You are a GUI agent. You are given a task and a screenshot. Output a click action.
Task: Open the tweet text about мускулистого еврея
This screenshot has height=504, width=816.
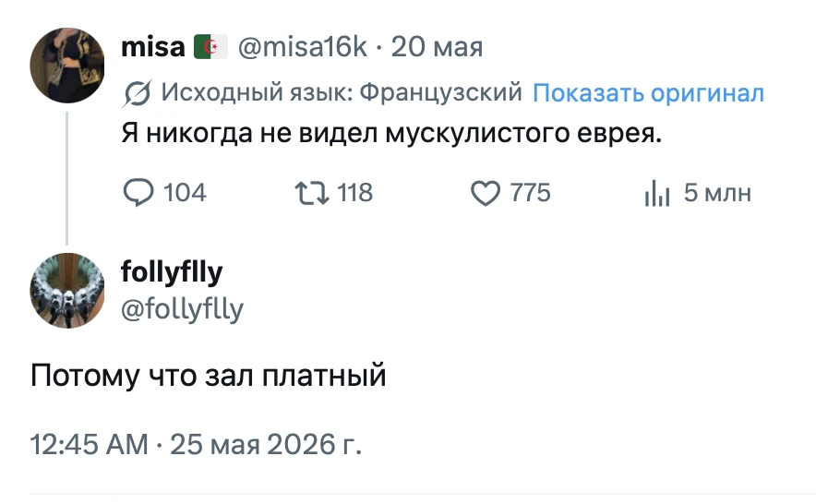(x=391, y=133)
